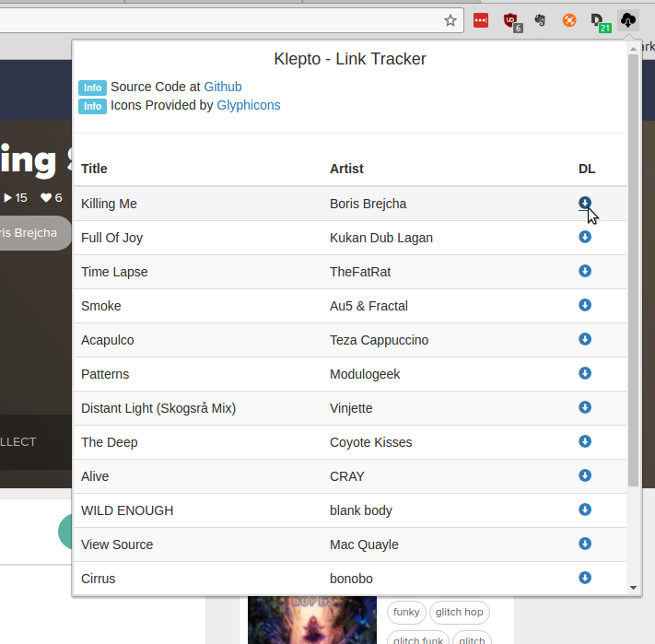Screen dimensions: 655x644
Task: Download View Source by Mac Quayle
Action: click(585, 544)
